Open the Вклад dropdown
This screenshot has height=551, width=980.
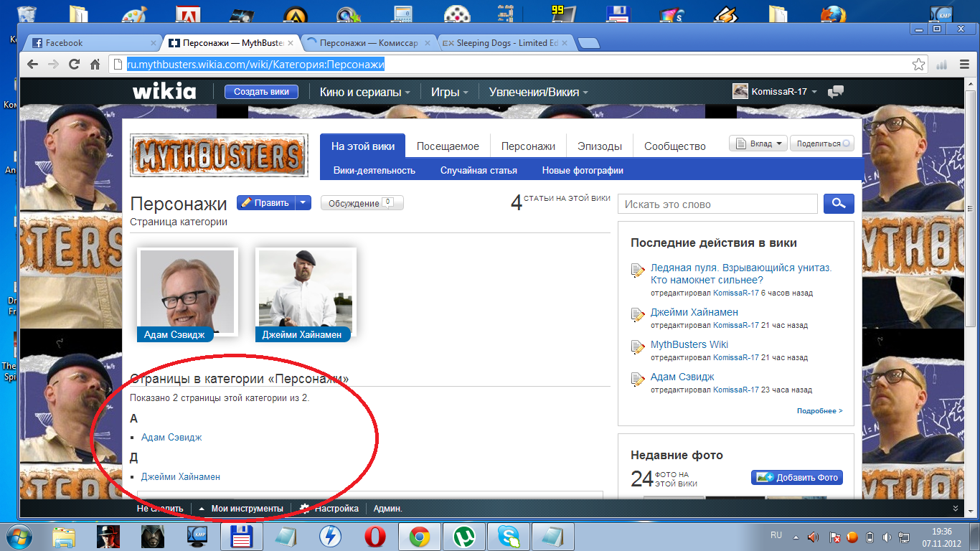tap(758, 143)
